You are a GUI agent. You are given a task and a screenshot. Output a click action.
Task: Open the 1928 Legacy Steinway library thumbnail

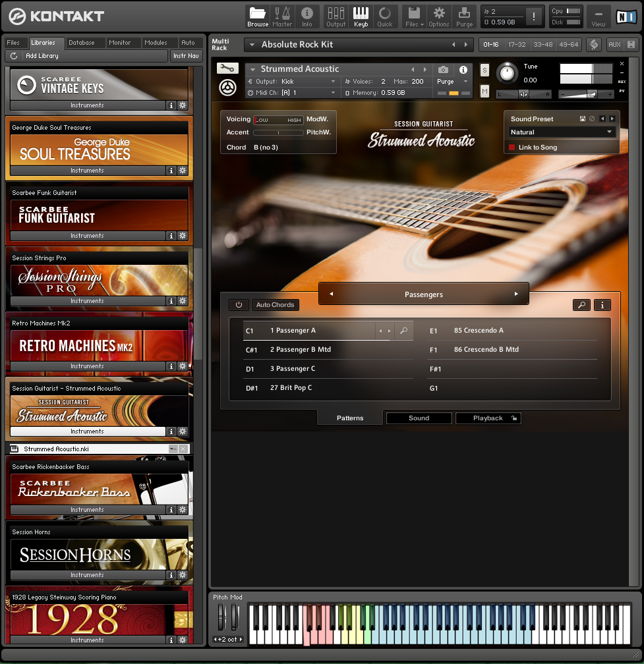[x=99, y=619]
